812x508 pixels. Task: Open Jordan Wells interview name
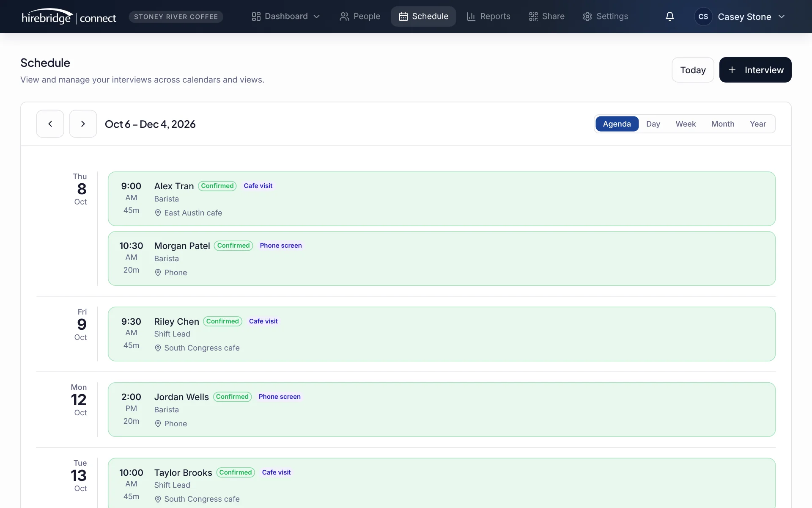[x=181, y=397]
